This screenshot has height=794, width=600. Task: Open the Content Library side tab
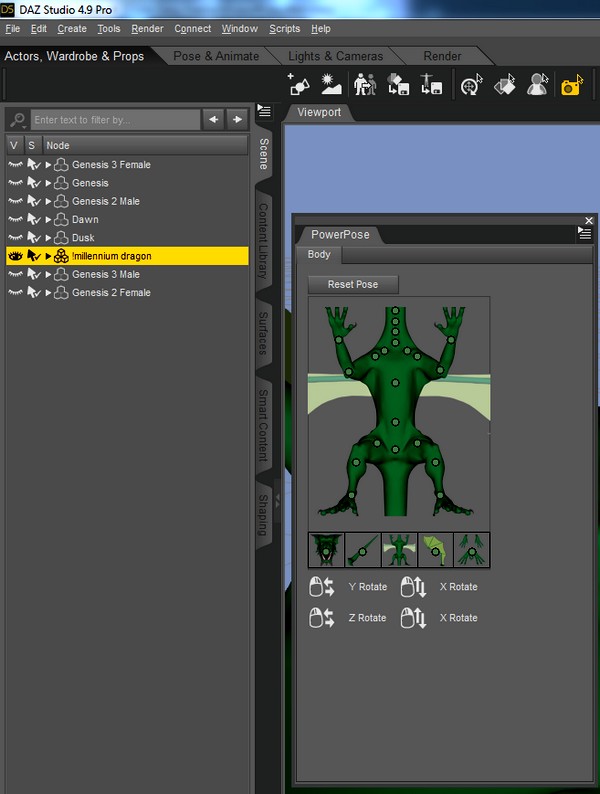[263, 241]
